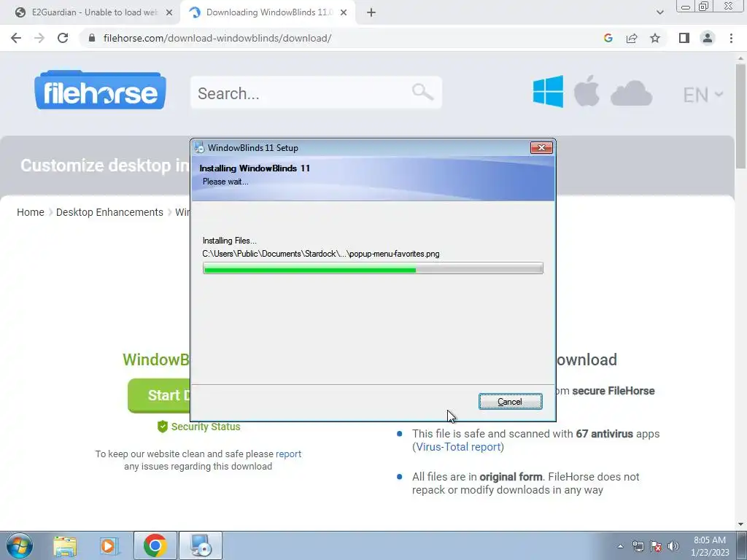Select the cloud web apps icon
The height and width of the screenshot is (560, 747).
tap(631, 93)
